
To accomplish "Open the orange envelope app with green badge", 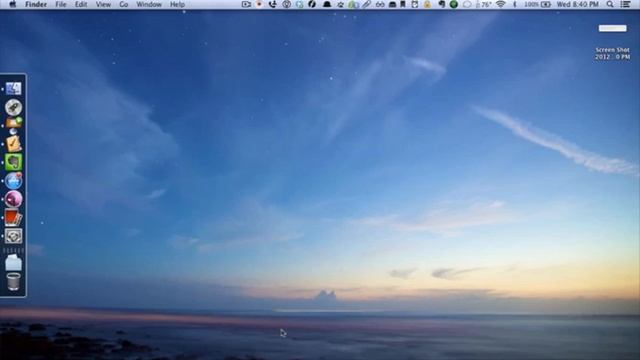I will (x=13, y=124).
